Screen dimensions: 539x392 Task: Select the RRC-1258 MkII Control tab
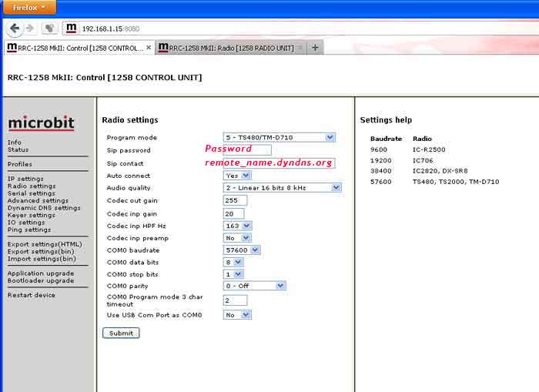point(80,48)
